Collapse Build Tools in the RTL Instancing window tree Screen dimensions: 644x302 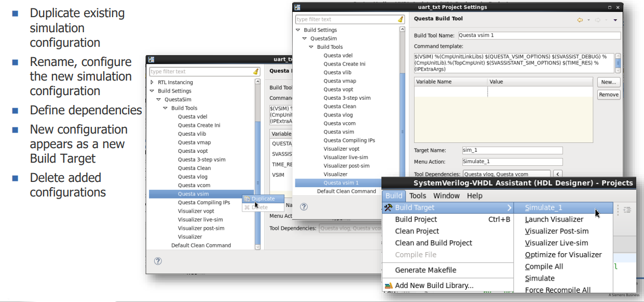(x=166, y=108)
